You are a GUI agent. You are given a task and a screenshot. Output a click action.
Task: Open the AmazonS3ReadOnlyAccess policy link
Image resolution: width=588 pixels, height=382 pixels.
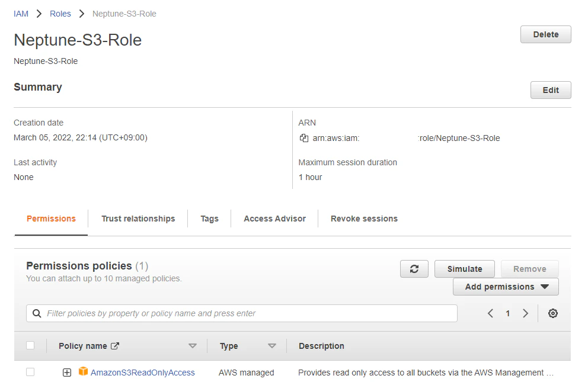(142, 373)
